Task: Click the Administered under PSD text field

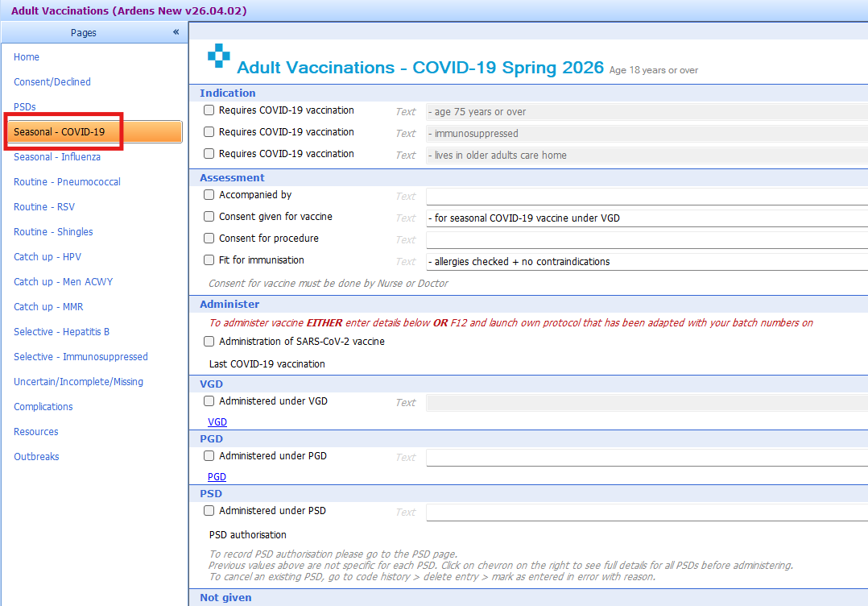Action: pos(647,512)
